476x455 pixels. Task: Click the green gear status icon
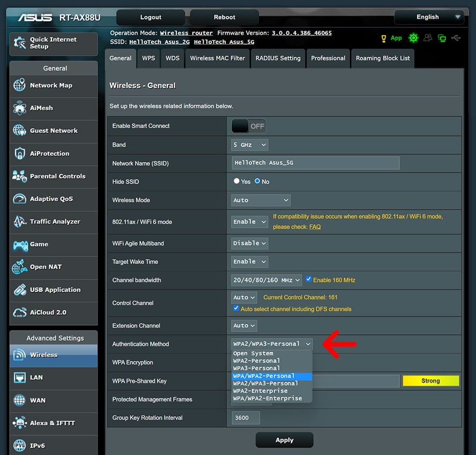(413, 38)
